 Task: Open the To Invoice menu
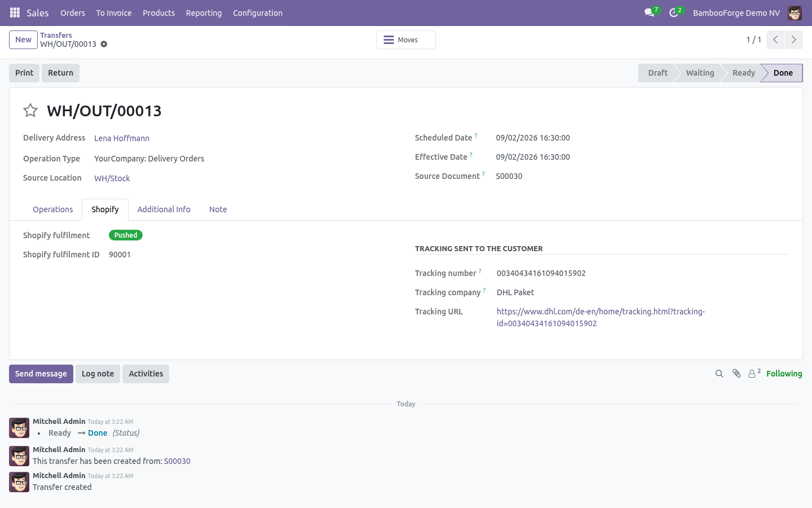click(114, 13)
